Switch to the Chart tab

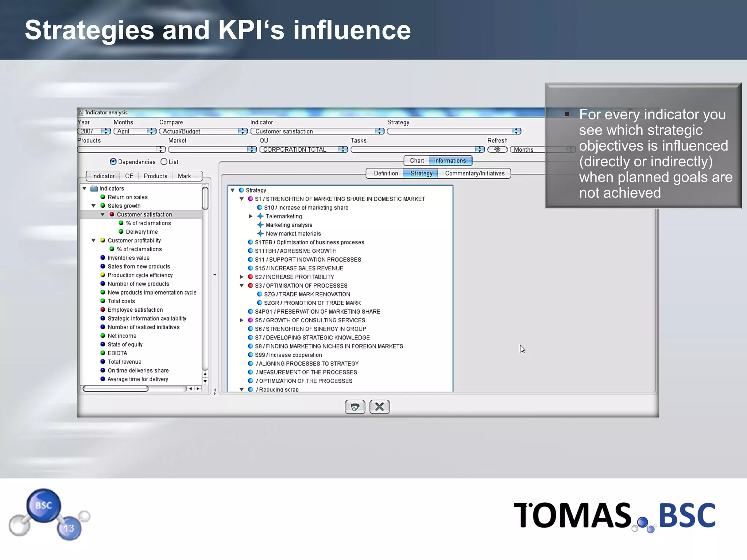tap(417, 160)
